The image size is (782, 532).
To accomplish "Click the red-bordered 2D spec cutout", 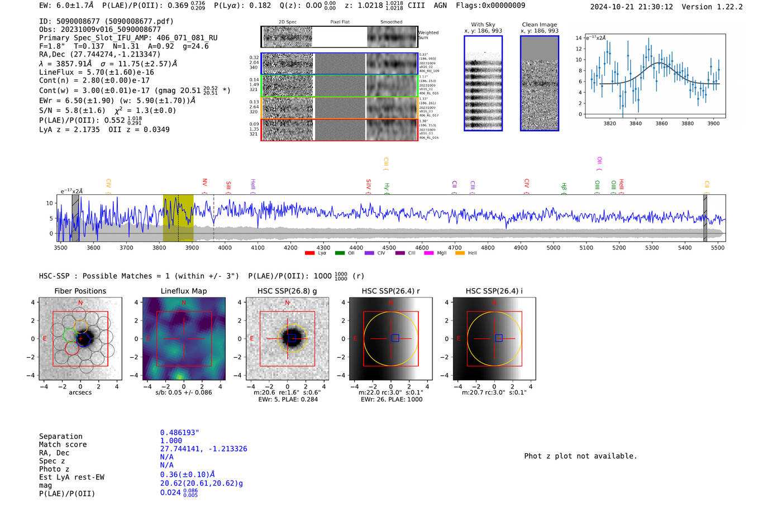I will tap(339, 130).
